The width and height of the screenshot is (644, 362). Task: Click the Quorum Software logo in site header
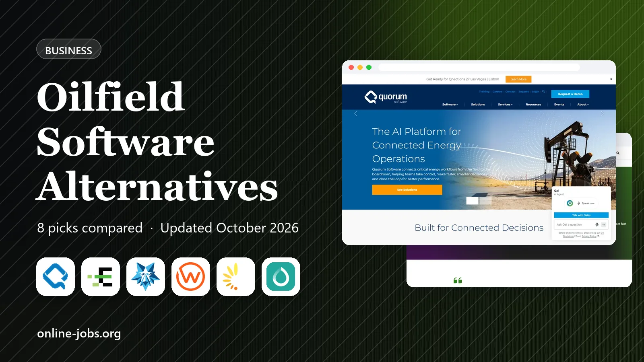[386, 97]
